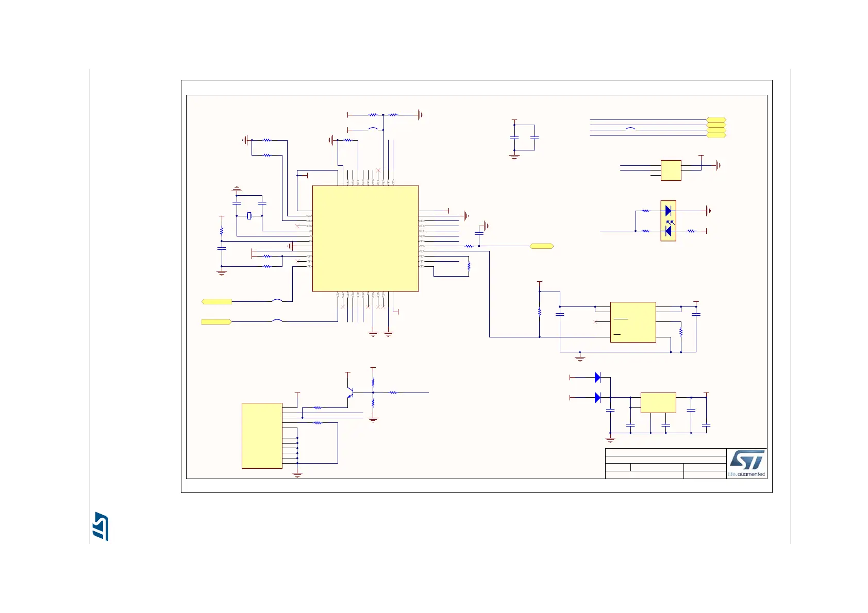
Task: Select the series resistor before the yellow port
Action: [469, 246]
